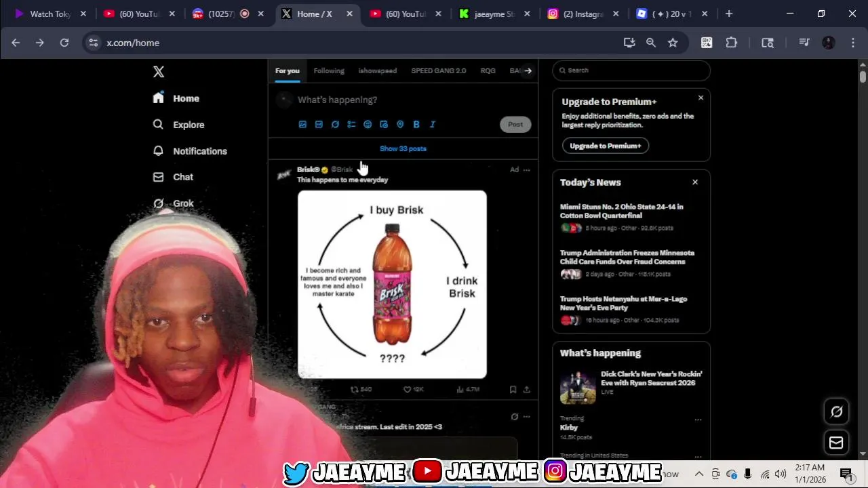
Task: Open floating messages envelope button
Action: pyautogui.click(x=836, y=443)
